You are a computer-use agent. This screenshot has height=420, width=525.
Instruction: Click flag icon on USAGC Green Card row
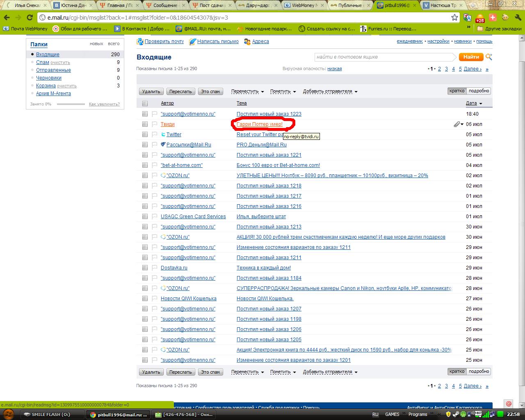click(x=155, y=217)
